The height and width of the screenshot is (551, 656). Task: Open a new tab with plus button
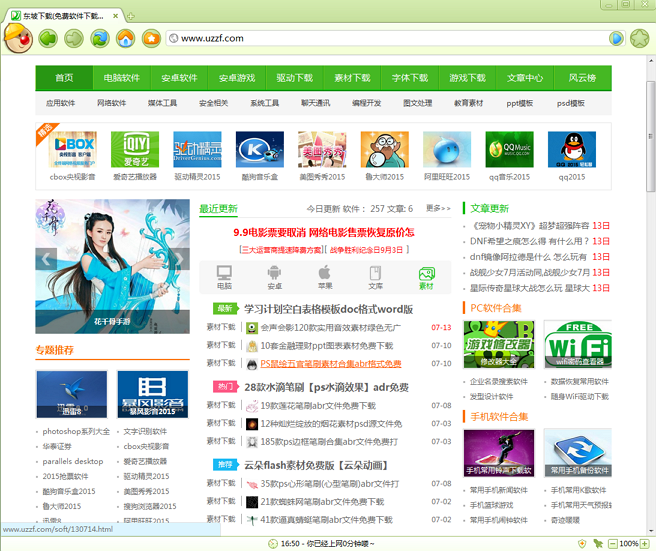(131, 16)
